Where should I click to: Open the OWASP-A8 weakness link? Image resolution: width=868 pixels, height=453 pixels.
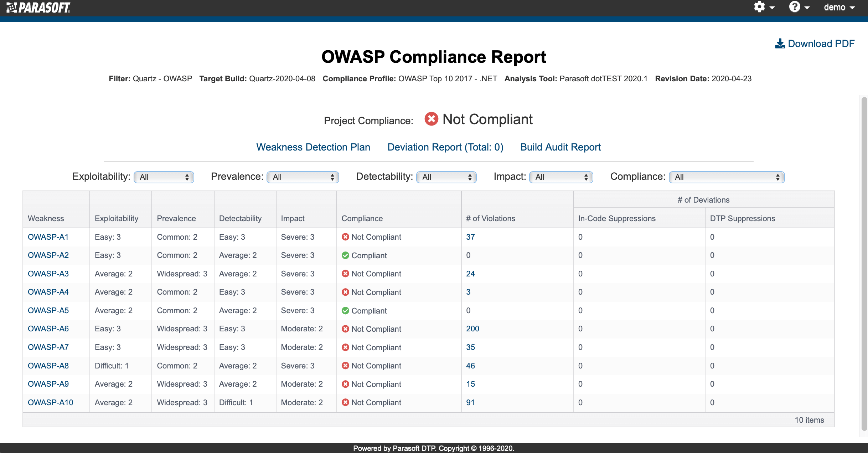(48, 366)
